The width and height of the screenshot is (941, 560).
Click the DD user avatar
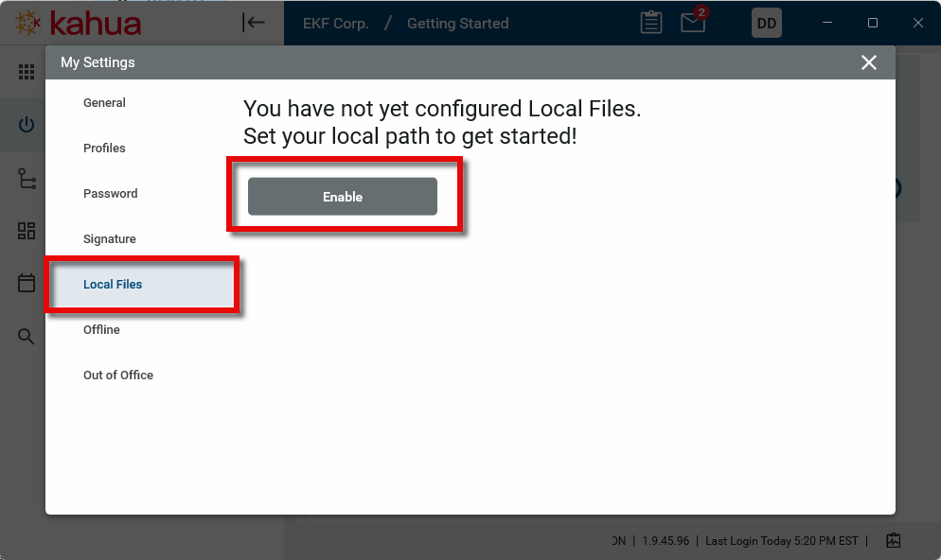tap(767, 23)
